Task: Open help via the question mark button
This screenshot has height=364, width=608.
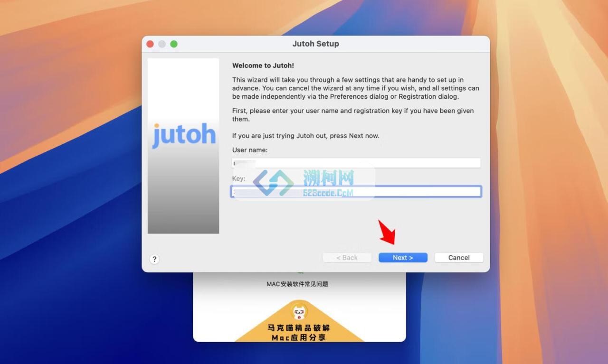Action: [154, 259]
